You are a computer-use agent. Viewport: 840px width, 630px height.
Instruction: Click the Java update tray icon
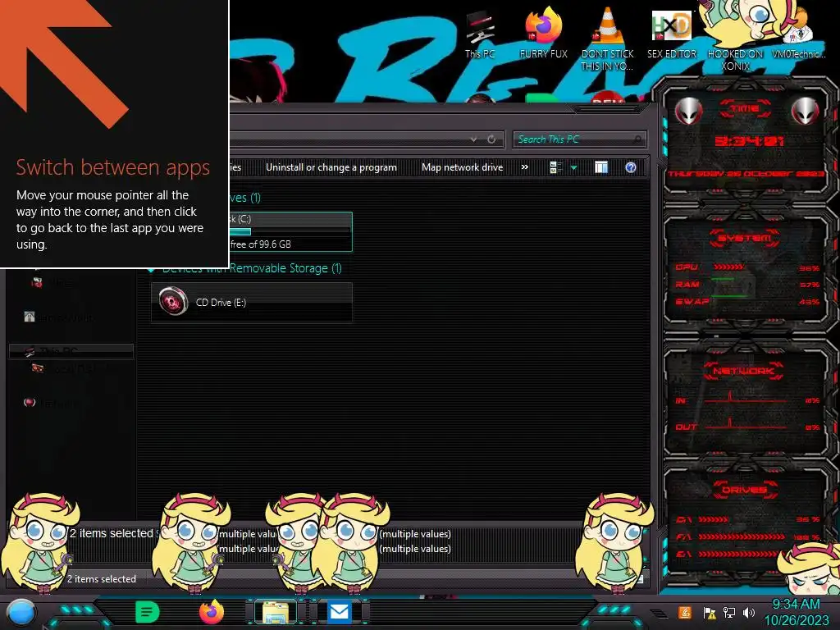[684, 612]
